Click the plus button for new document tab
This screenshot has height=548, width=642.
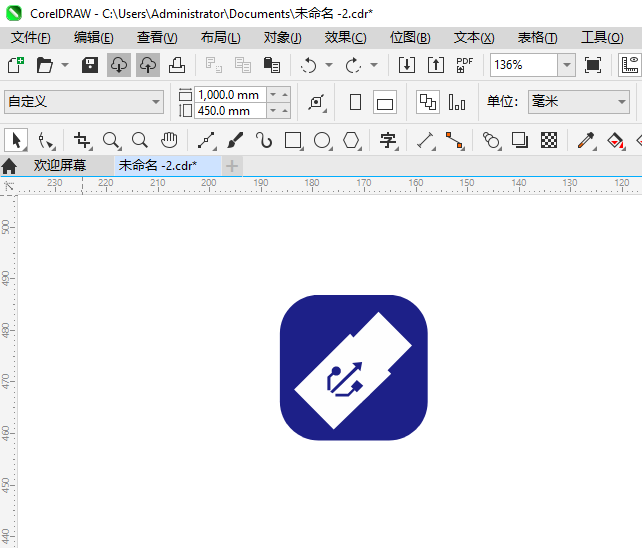(232, 166)
